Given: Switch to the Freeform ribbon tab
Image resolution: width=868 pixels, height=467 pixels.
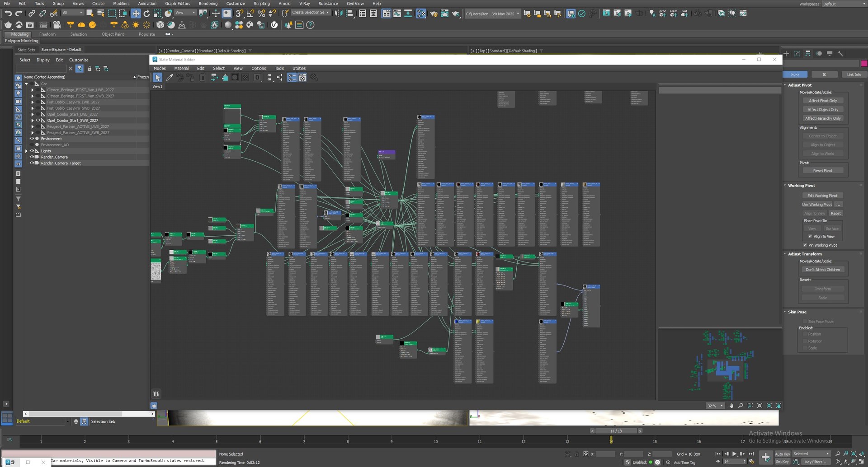Looking at the screenshot, I should [47, 34].
